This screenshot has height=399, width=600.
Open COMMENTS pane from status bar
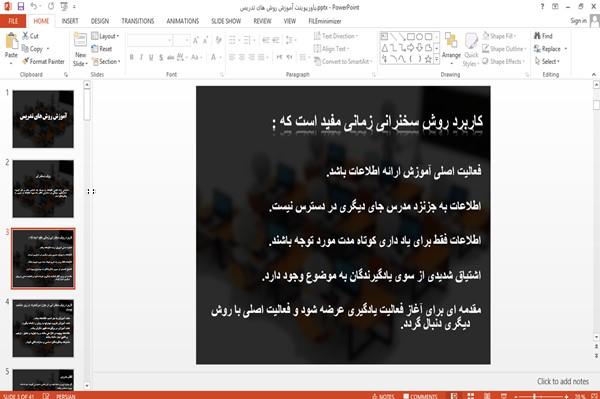[420, 396]
